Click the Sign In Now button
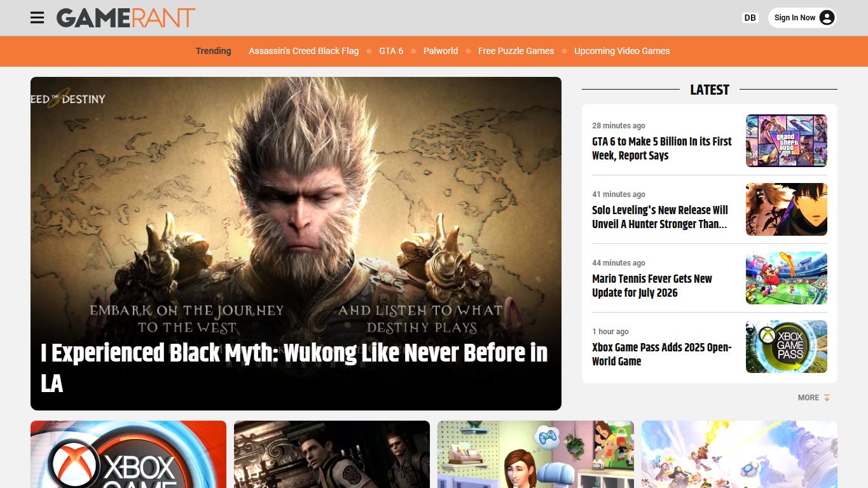The height and width of the screenshot is (488, 868). (803, 18)
